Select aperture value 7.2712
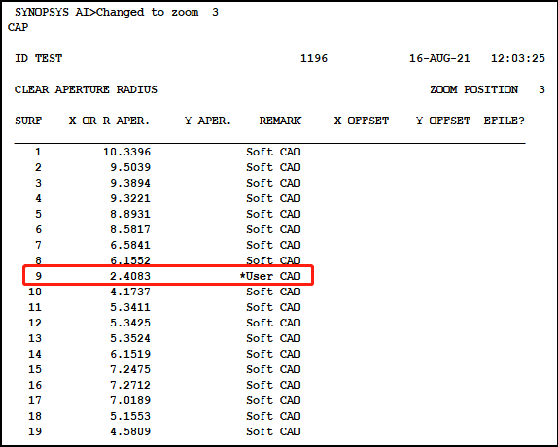The height and width of the screenshot is (447, 558). 130,385
